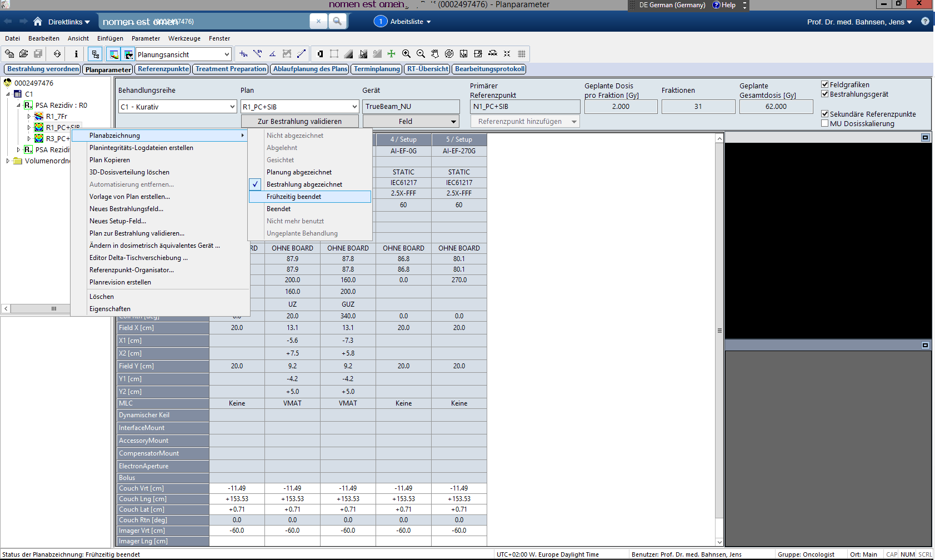This screenshot has width=935, height=560.
Task: Select the green move arrows tool
Action: point(392,54)
